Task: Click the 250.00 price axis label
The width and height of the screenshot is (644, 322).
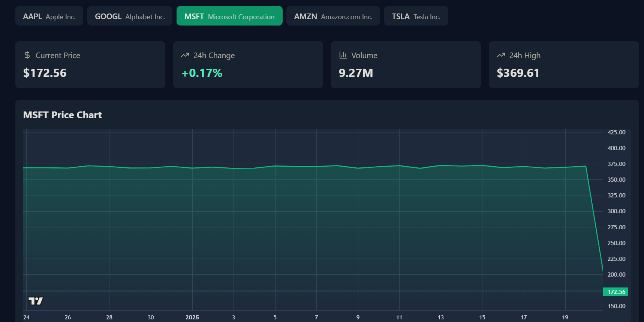Action: (616, 243)
